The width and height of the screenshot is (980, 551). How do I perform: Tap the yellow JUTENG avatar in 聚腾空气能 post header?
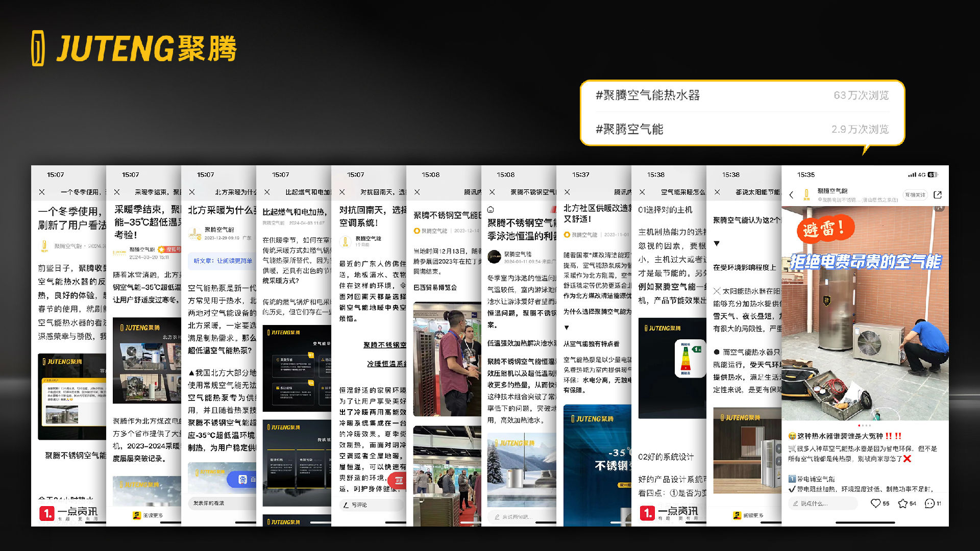click(x=807, y=194)
